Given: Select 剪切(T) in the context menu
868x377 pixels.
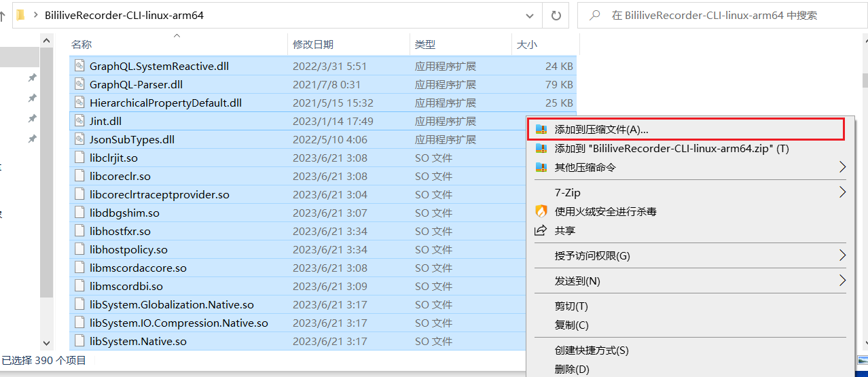Looking at the screenshot, I should 571,306.
